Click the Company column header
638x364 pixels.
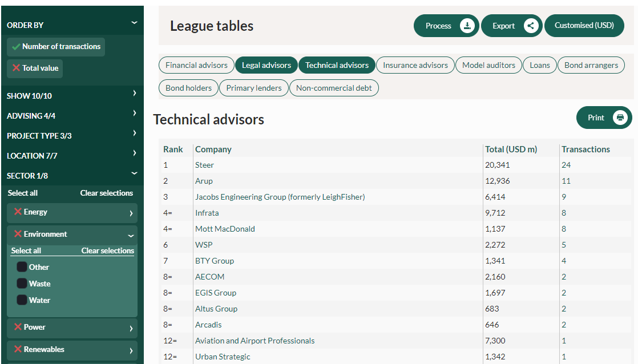coord(213,149)
